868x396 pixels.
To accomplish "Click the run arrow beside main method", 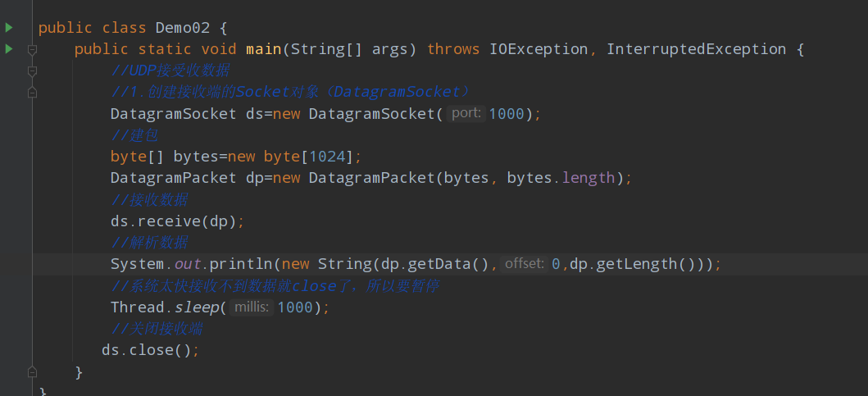I will pyautogui.click(x=8, y=49).
